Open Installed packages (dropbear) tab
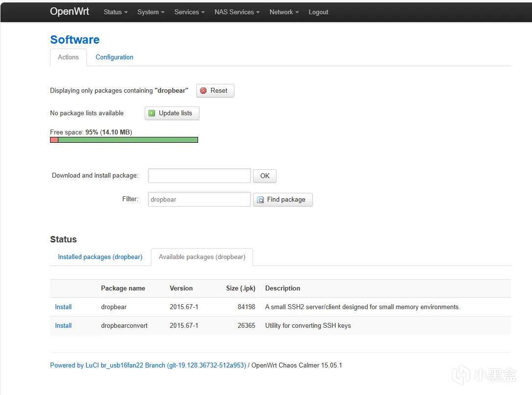Screen dimensions: 532x395 coord(100,257)
